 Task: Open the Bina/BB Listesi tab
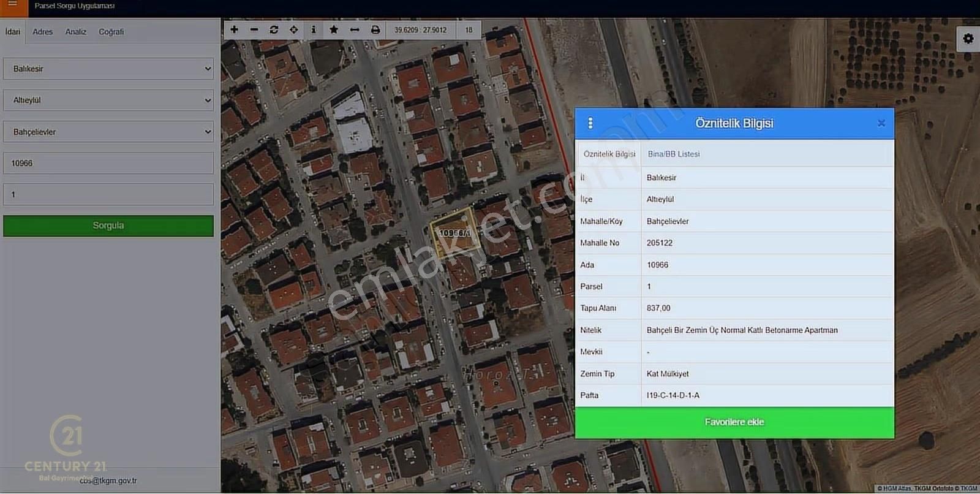674,154
